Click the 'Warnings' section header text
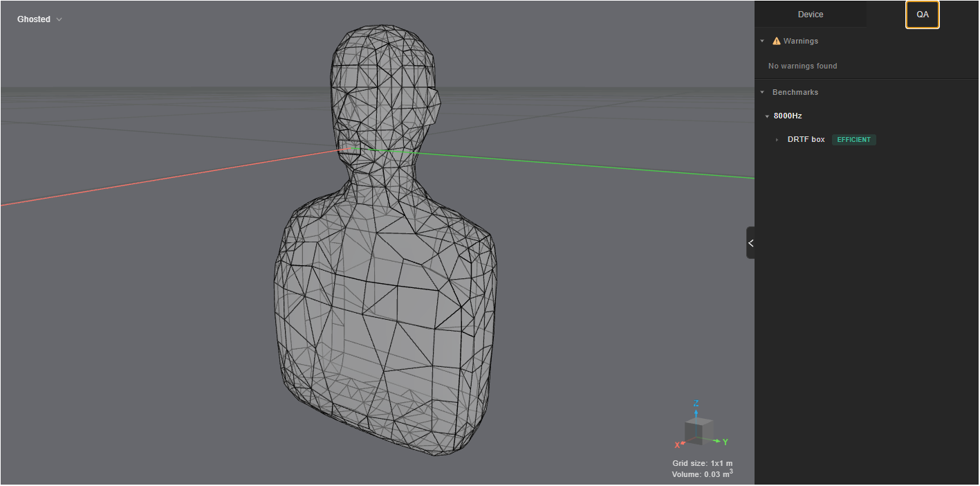This screenshot has width=980, height=486. (801, 41)
